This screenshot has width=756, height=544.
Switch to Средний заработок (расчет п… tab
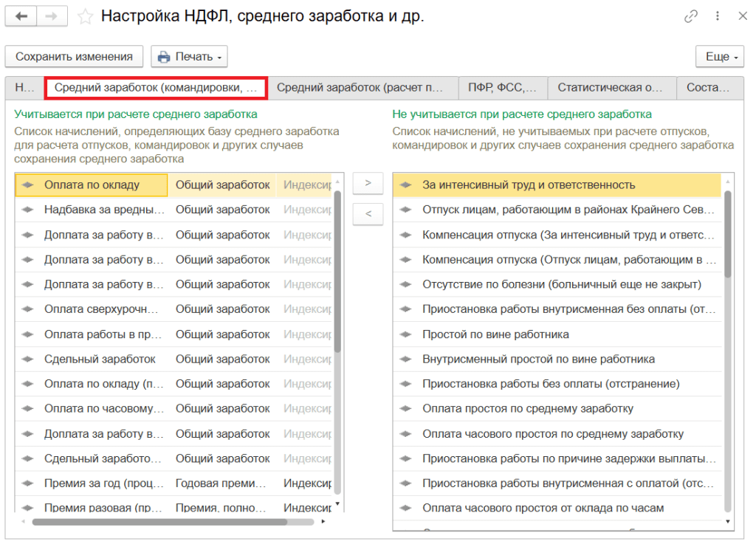pos(362,88)
